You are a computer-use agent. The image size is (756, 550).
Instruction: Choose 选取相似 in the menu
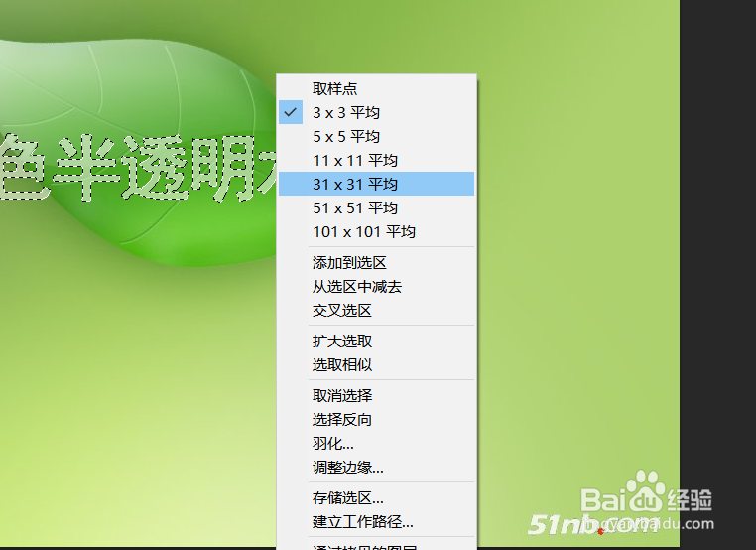tap(377, 364)
